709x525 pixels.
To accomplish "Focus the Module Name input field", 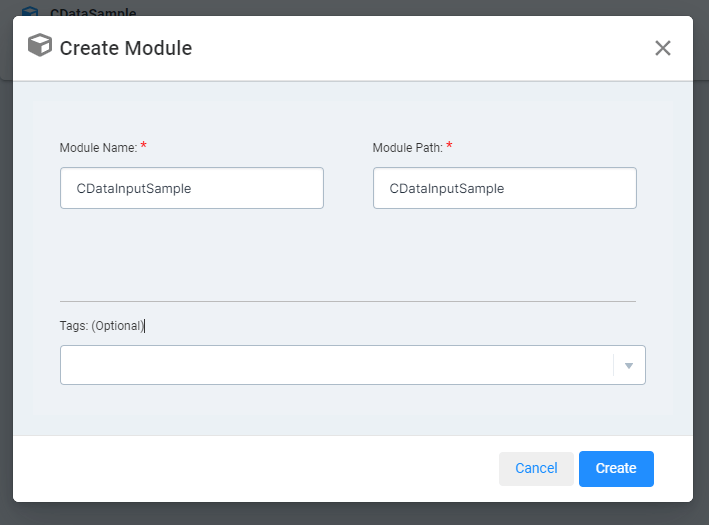I will pyautogui.click(x=191, y=188).
